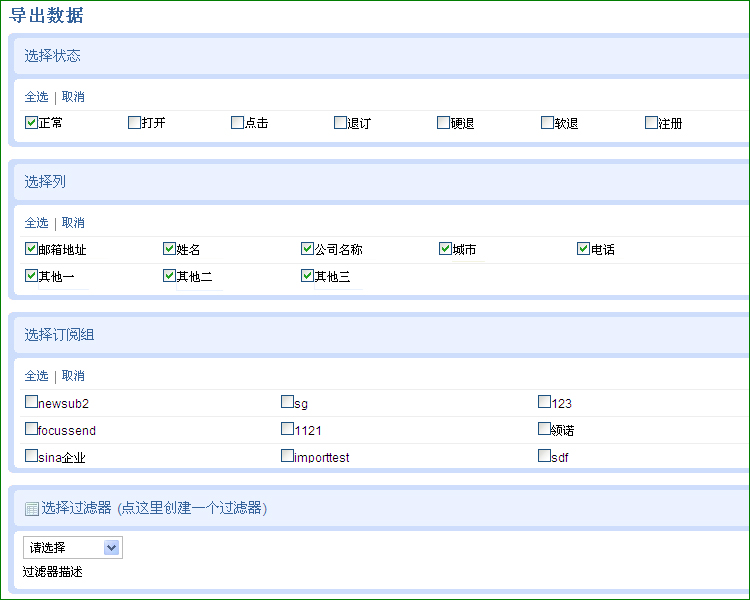Uncheck the 正常 status checkbox

(31, 122)
